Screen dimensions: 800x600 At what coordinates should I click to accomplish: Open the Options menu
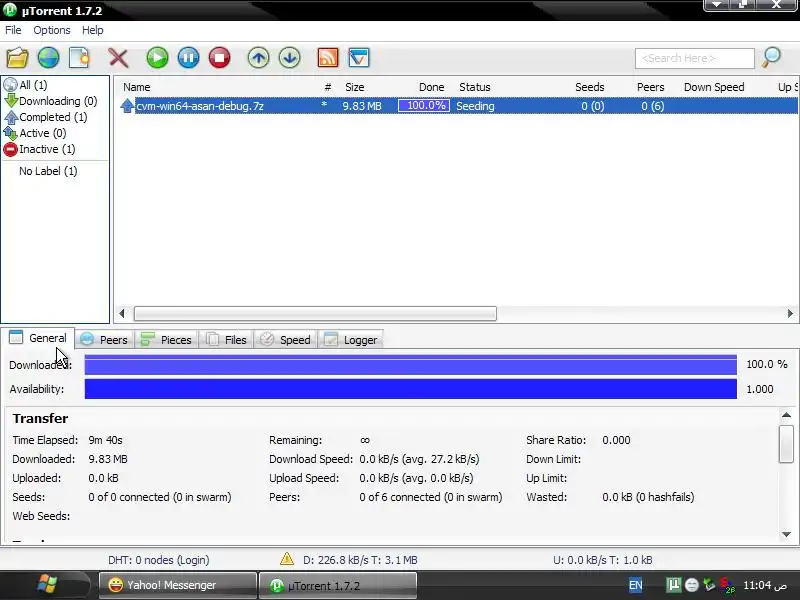point(52,30)
